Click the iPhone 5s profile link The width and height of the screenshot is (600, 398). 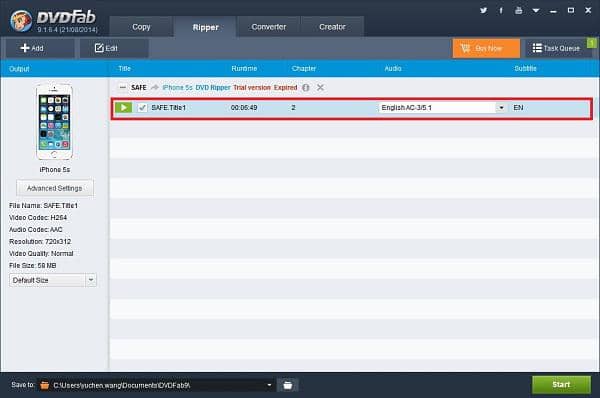pos(178,88)
